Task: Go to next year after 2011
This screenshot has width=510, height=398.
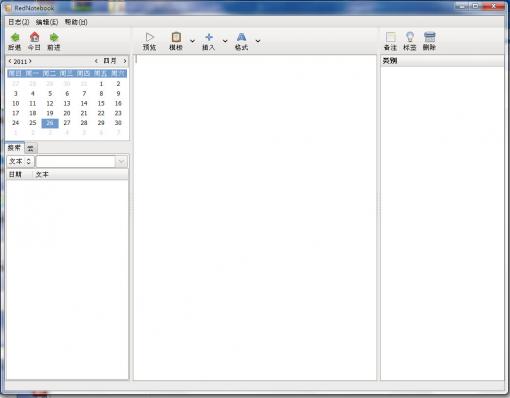Action: click(30, 61)
